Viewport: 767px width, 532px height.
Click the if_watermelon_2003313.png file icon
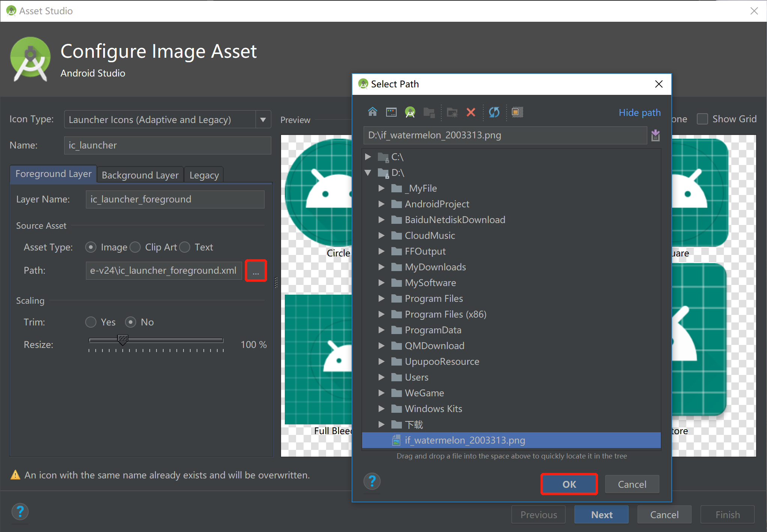click(396, 440)
